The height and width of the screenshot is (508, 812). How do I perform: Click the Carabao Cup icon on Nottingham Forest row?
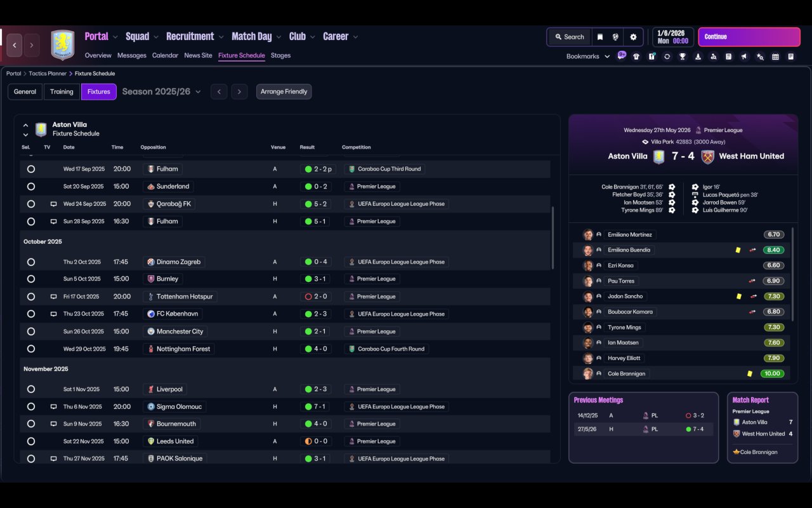[x=352, y=349]
